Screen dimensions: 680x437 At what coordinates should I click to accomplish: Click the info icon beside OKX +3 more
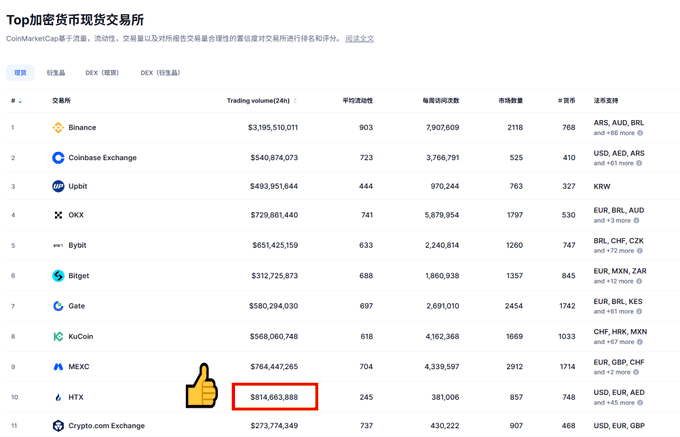pyautogui.click(x=636, y=221)
